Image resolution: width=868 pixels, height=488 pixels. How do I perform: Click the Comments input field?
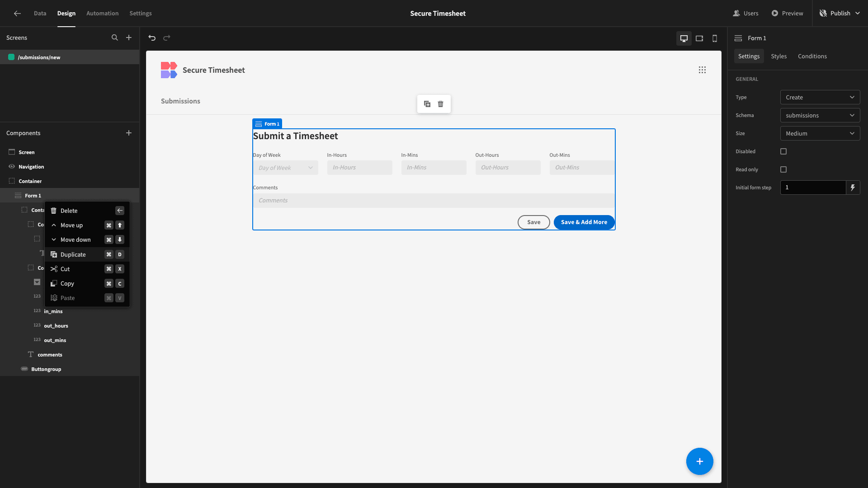(x=434, y=201)
